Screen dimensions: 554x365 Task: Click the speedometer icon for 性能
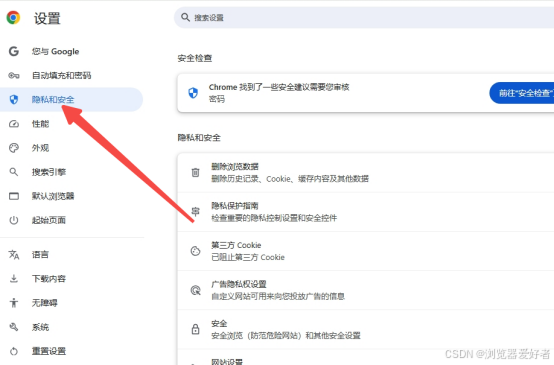tap(14, 124)
